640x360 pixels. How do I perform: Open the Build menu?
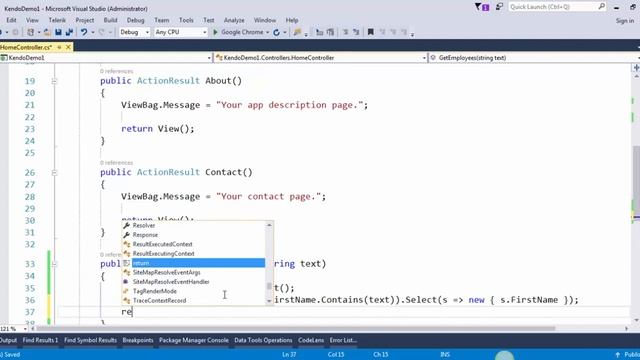coord(111,20)
